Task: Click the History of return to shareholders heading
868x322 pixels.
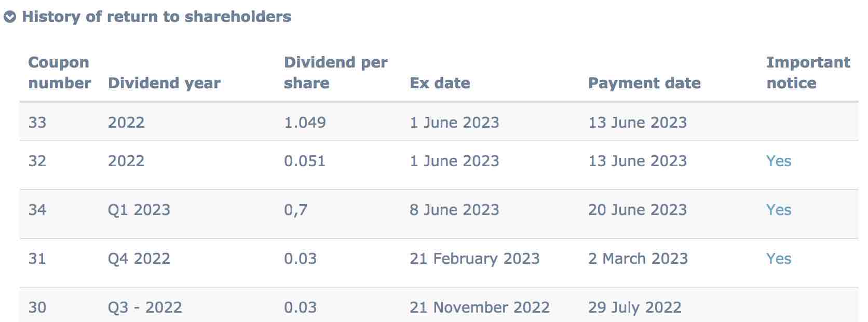Action: tap(156, 17)
